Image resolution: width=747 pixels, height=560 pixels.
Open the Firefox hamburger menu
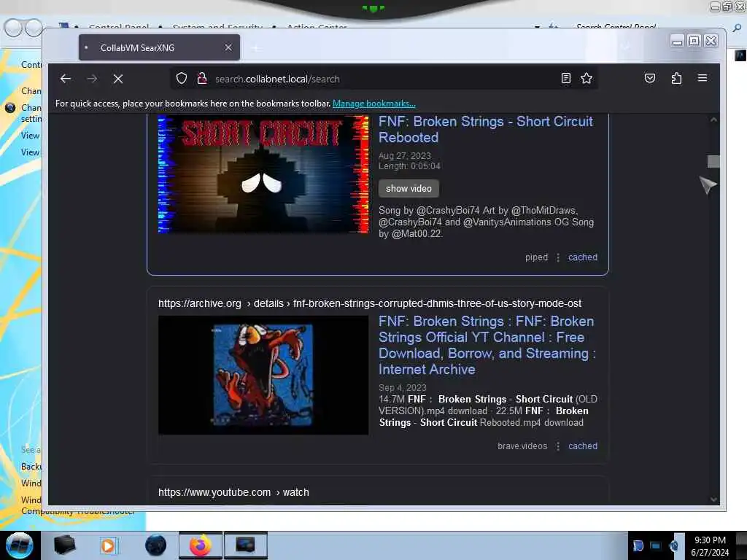(703, 77)
